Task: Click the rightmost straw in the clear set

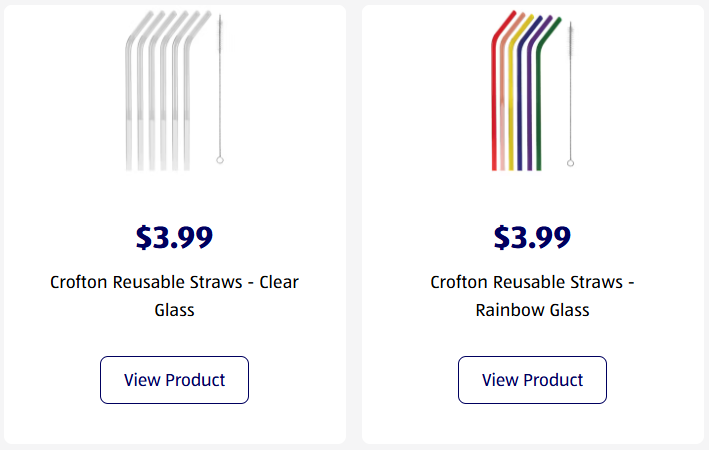Action: [x=187, y=110]
